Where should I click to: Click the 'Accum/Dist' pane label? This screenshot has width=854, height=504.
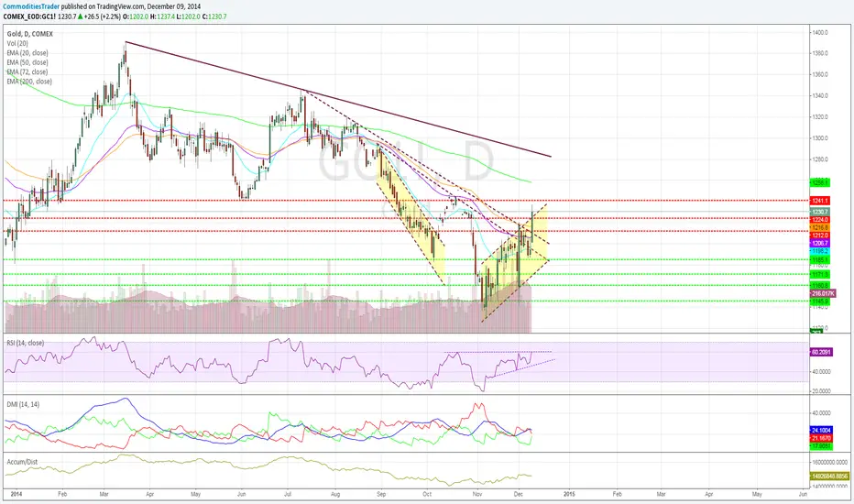pyautogui.click(x=22, y=462)
